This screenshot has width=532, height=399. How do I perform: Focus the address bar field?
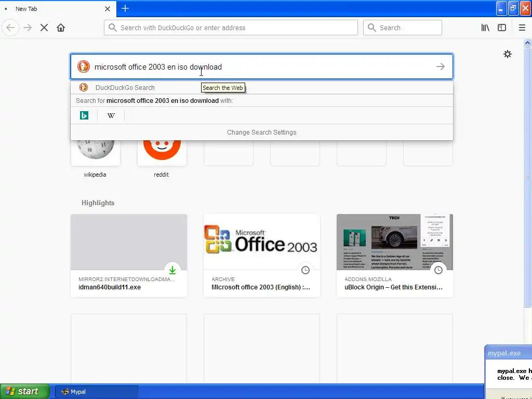coord(231,28)
